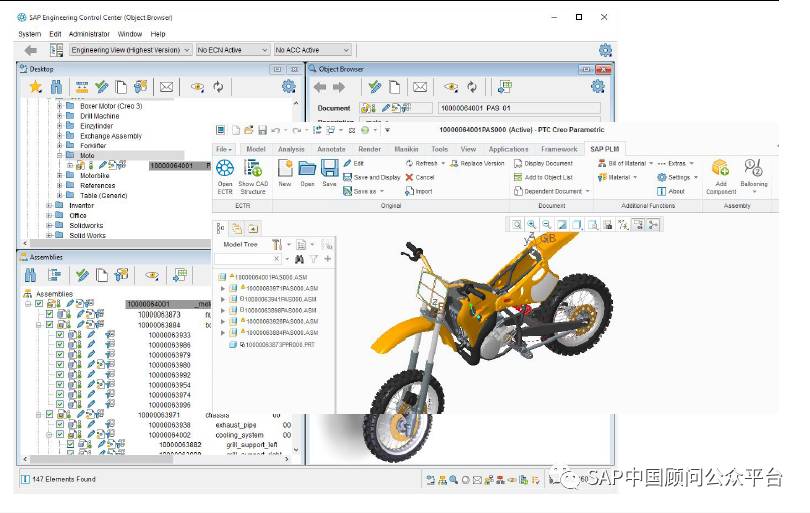Viewport: 810px width, 513px height.
Task: Click the refresh arrows icon in Desktop toolbar
Action: pyautogui.click(x=219, y=87)
